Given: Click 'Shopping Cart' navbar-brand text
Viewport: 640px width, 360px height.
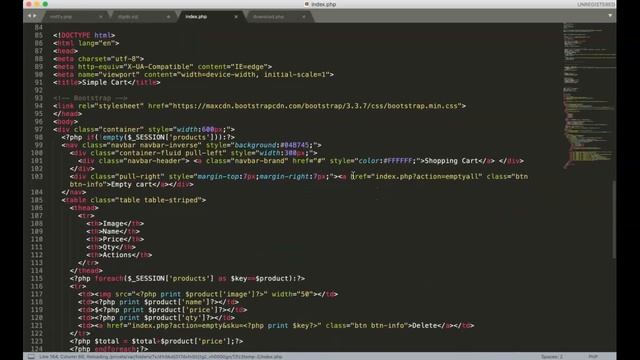Looking at the screenshot, I should coord(451,161).
